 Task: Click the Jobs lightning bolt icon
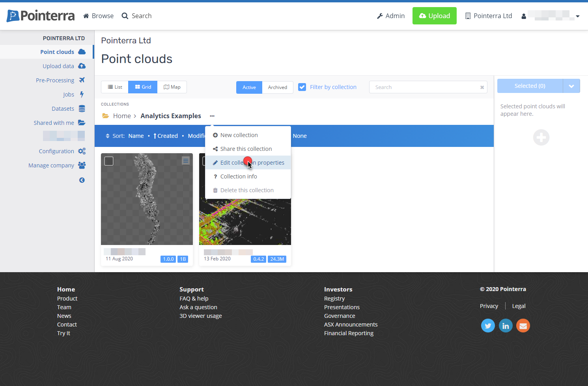click(x=82, y=94)
